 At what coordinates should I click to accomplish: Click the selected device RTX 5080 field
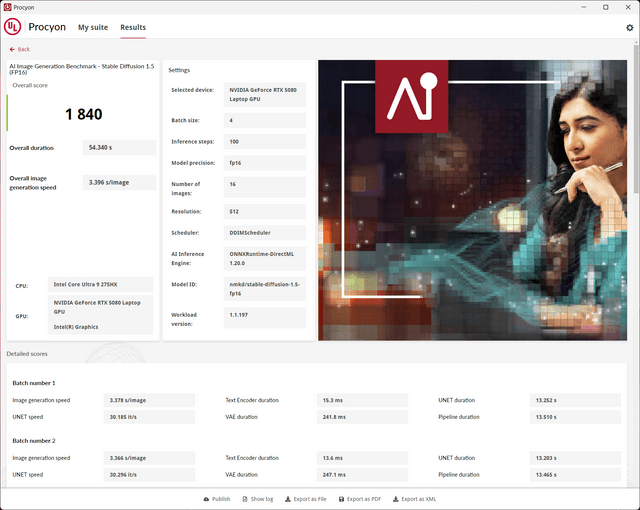coord(264,94)
